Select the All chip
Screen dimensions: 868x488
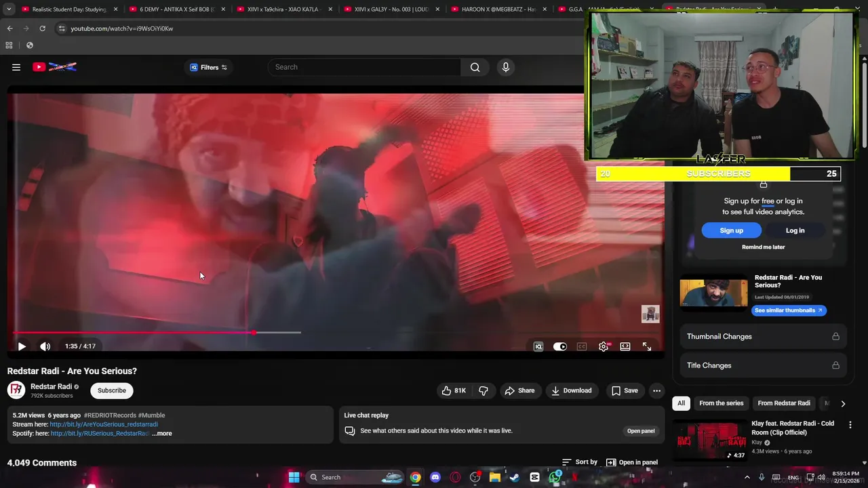(x=681, y=403)
